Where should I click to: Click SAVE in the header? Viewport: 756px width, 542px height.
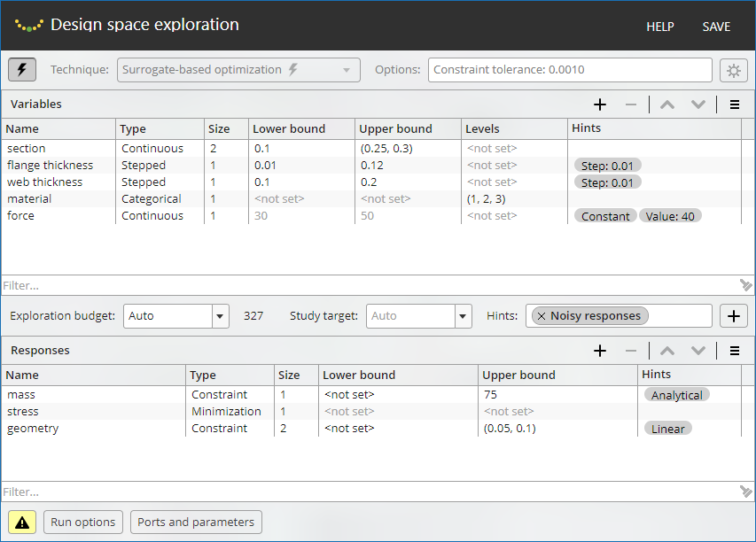pyautogui.click(x=716, y=27)
